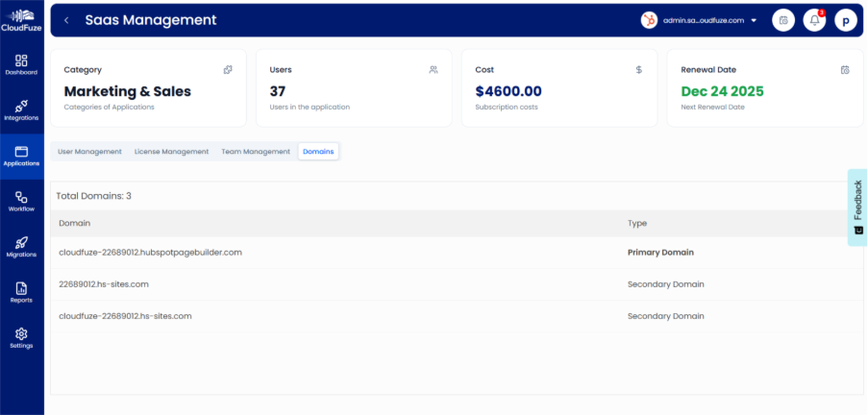Click the Marketing & Sales category value
Screen dimensions: 868x415
[127, 91]
